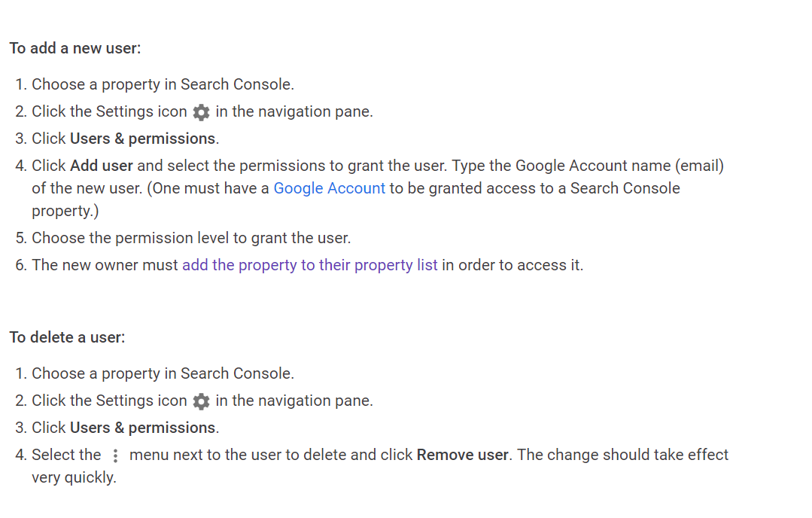The image size is (812, 518).
Task: Follow the 'add the property to their property list' link
Action: coord(309,265)
